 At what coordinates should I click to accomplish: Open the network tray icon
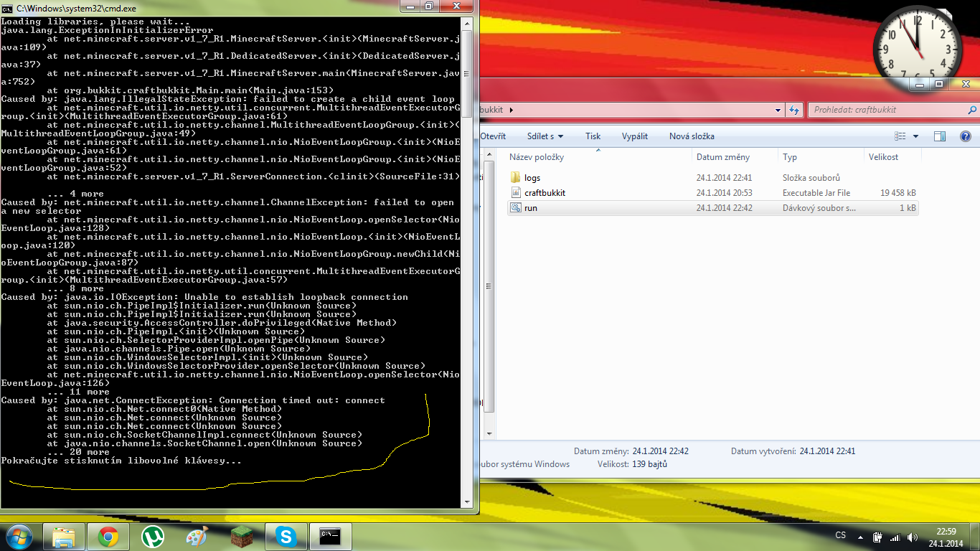point(895,537)
